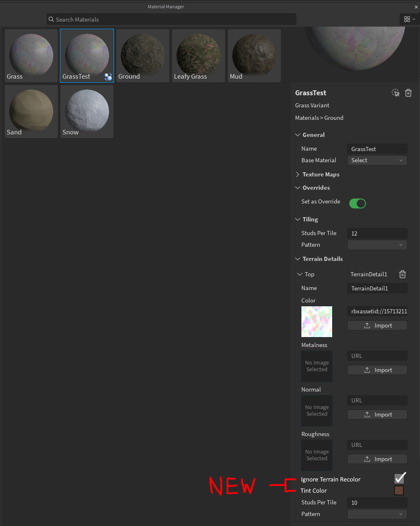
Task: Toggle off the Set as Override switch
Action: [357, 203]
